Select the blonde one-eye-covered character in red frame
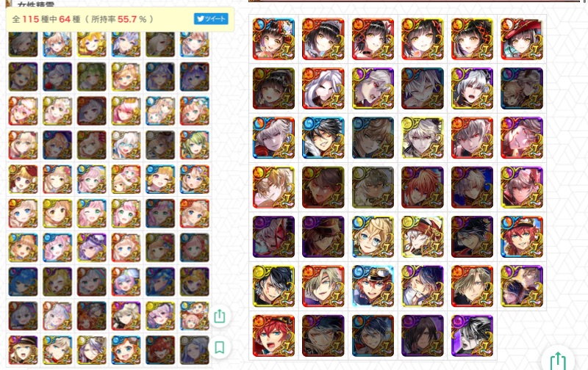Image resolution: width=588 pixels, height=370 pixels. pyautogui.click(x=323, y=286)
